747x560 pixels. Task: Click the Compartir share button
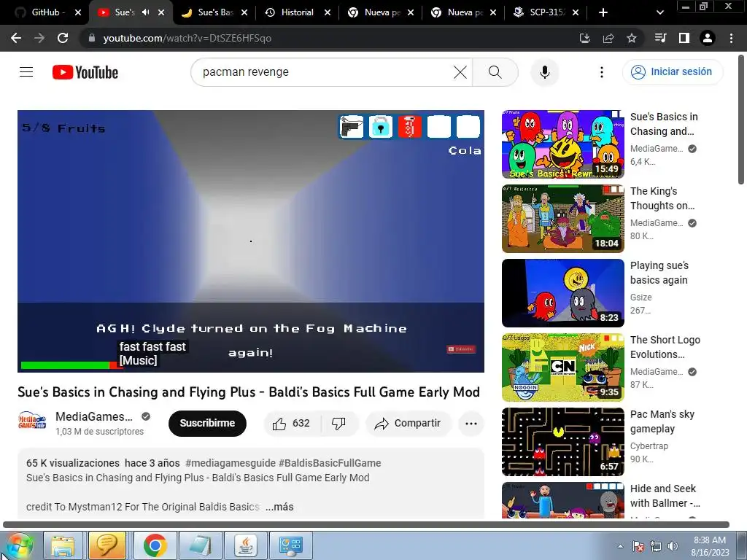(x=408, y=424)
